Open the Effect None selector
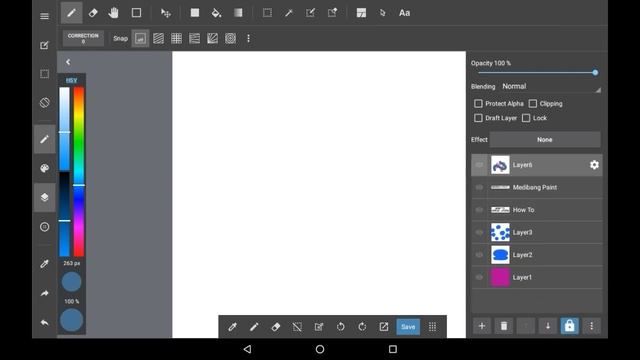This screenshot has width=640, height=360. click(545, 140)
